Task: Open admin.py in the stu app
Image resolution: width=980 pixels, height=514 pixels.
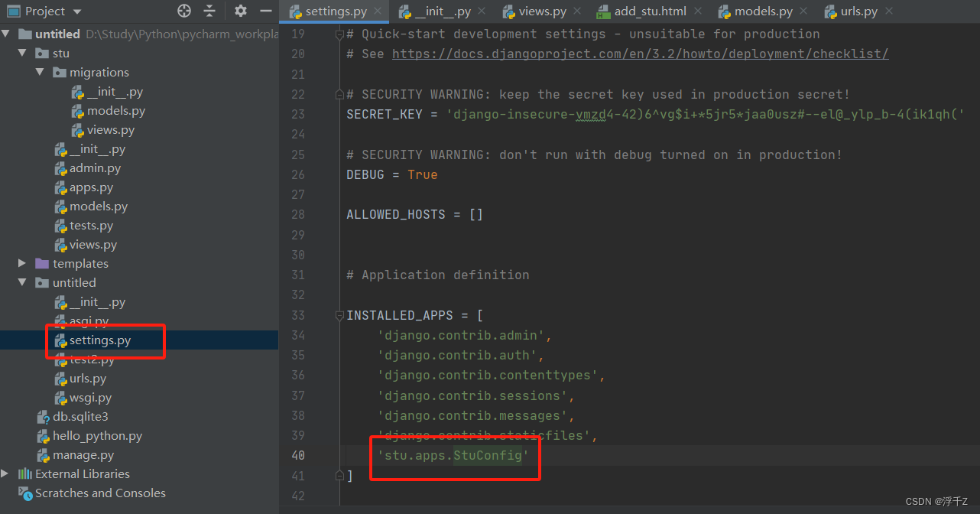Action: [95, 168]
